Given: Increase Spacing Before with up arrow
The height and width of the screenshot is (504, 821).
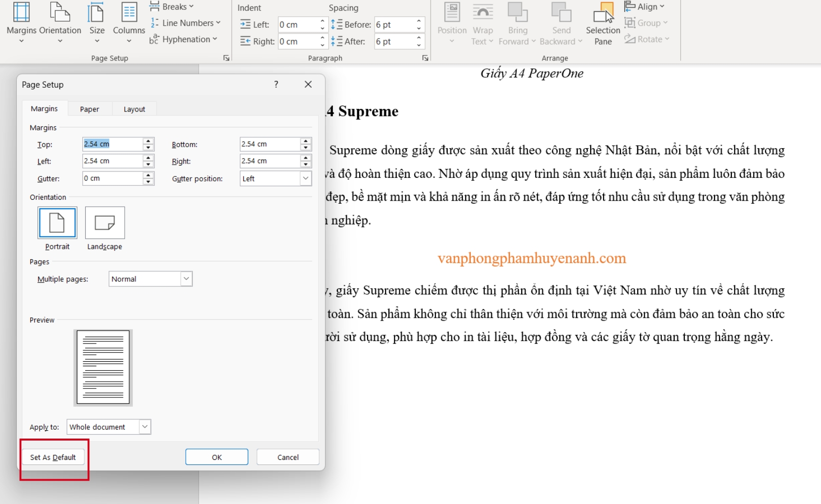Looking at the screenshot, I should pos(419,21).
